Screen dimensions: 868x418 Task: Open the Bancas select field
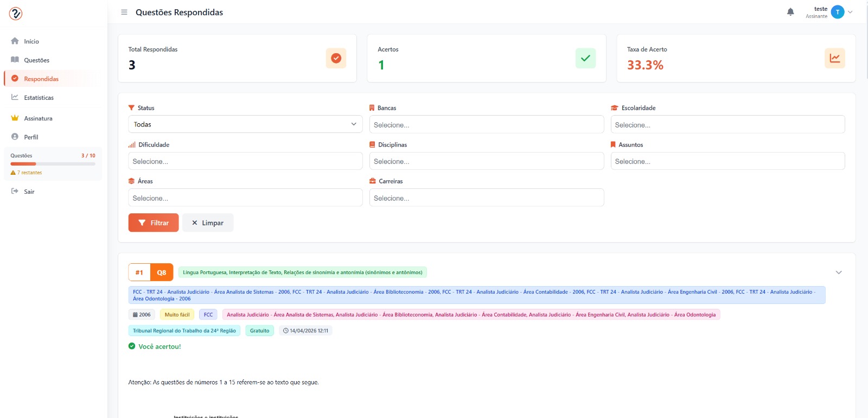pos(486,124)
